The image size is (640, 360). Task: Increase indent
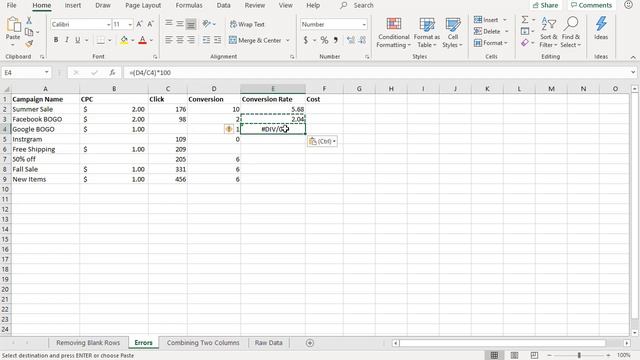pyautogui.click(x=218, y=40)
